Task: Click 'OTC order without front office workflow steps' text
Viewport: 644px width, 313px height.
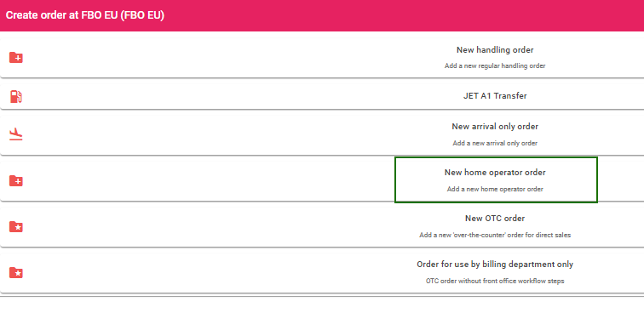Action: tap(495, 281)
